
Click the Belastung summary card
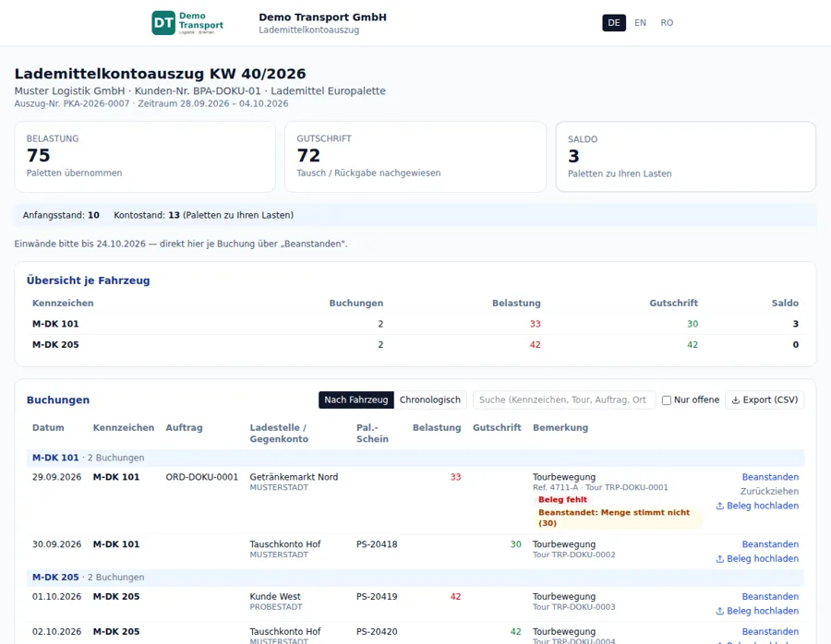point(145,157)
